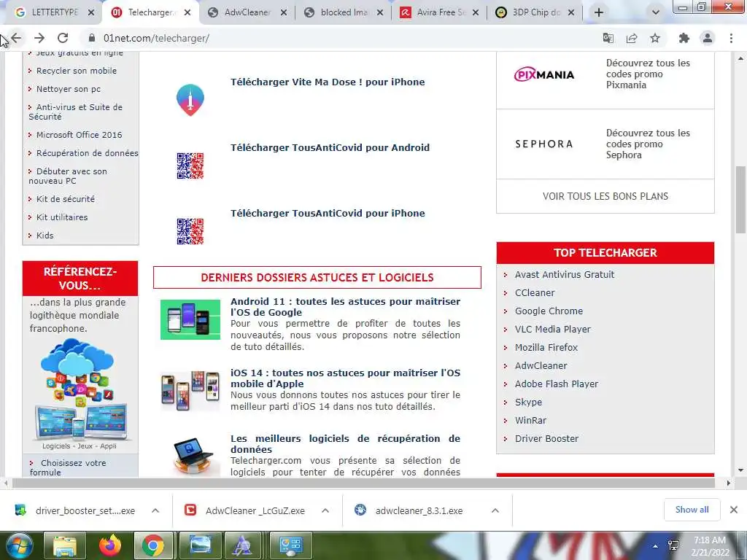Open CCleaner in Top Telecharger

(x=535, y=293)
